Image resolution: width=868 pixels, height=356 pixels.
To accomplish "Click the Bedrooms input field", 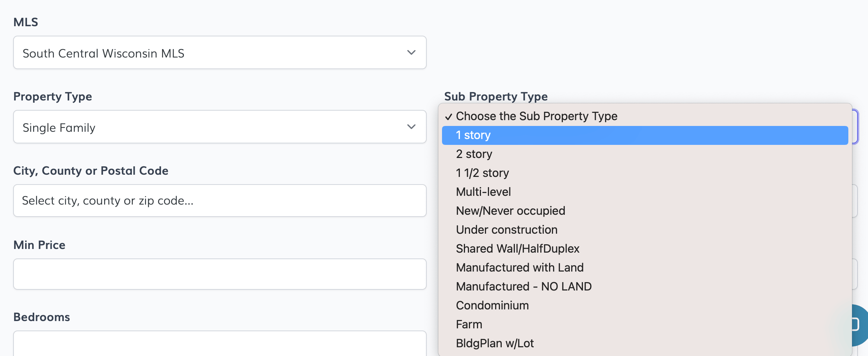I will coord(220,344).
